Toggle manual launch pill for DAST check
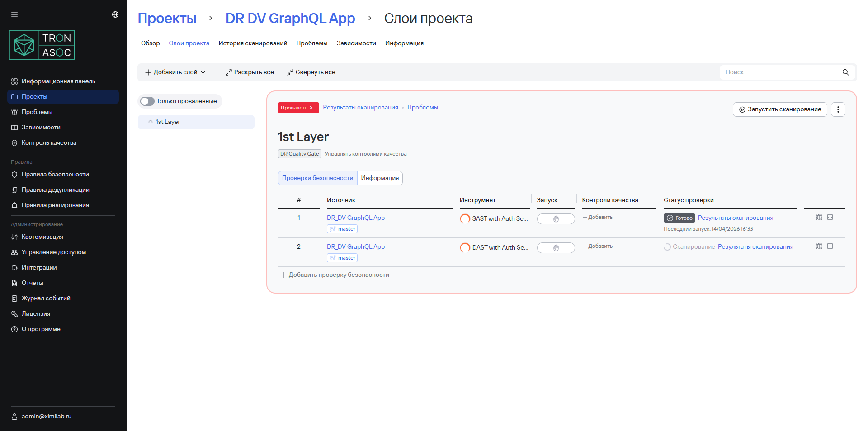This screenshot has height=431, width=868. tap(556, 248)
